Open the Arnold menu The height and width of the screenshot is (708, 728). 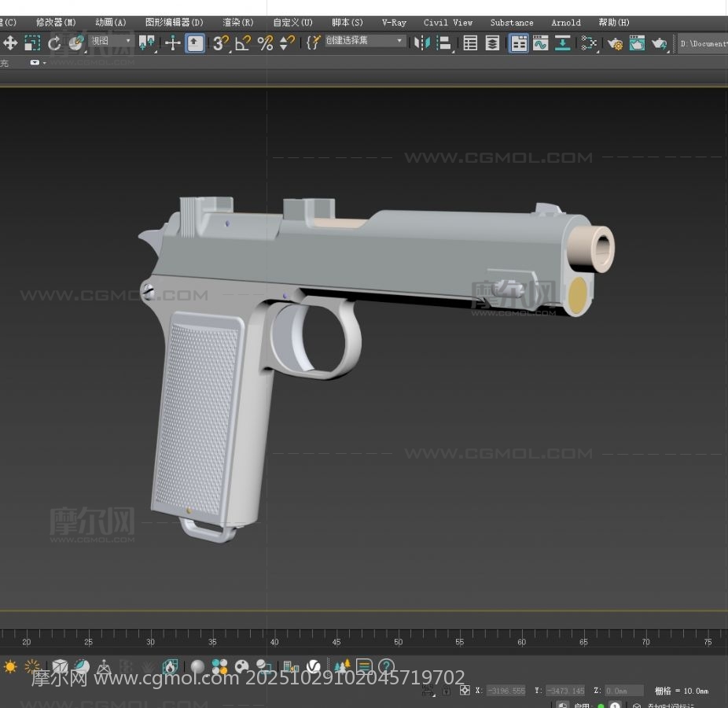[x=566, y=23]
